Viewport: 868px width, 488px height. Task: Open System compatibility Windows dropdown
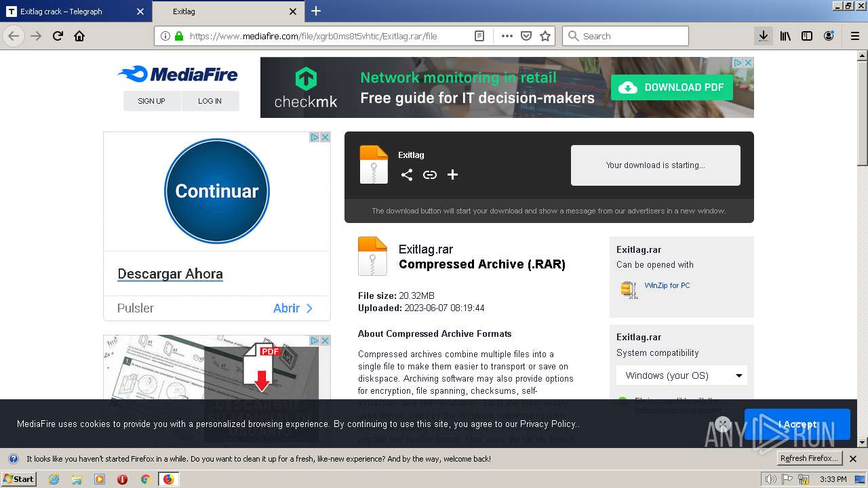(x=682, y=375)
